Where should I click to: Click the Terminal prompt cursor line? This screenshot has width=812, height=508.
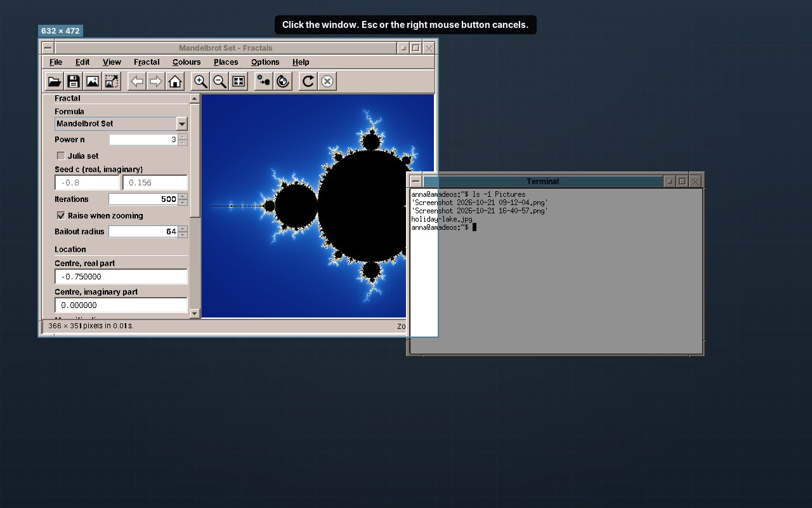point(443,227)
